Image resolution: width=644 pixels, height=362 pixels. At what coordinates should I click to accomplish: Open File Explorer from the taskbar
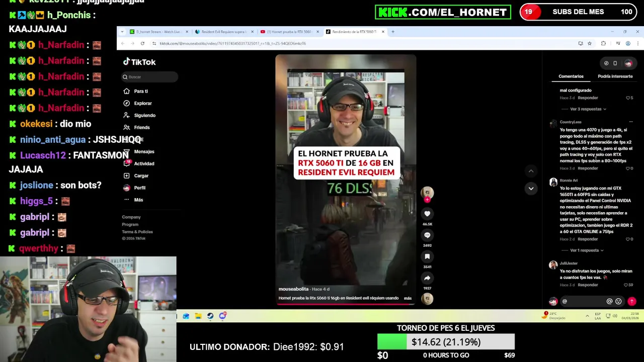pyautogui.click(x=198, y=316)
